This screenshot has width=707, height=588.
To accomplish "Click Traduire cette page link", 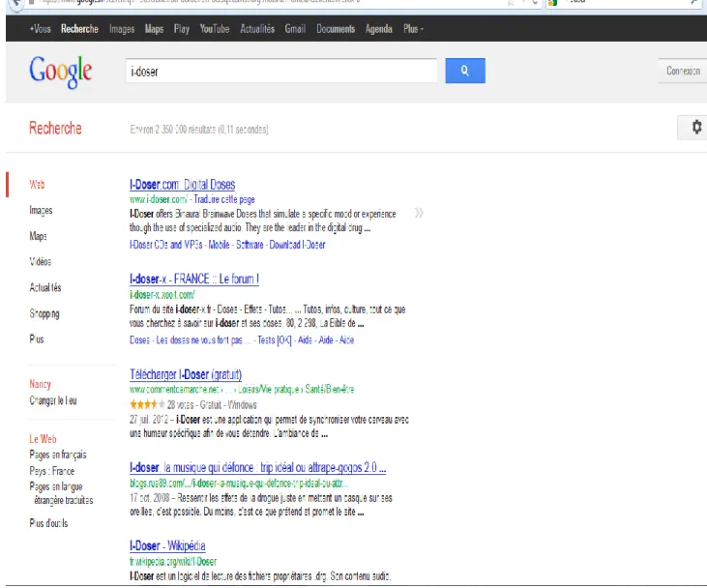I will (224, 199).
